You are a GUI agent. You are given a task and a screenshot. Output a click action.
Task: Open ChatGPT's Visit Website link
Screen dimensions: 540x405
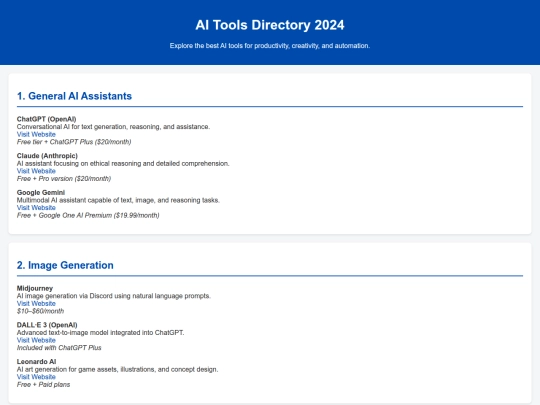[x=36, y=134]
